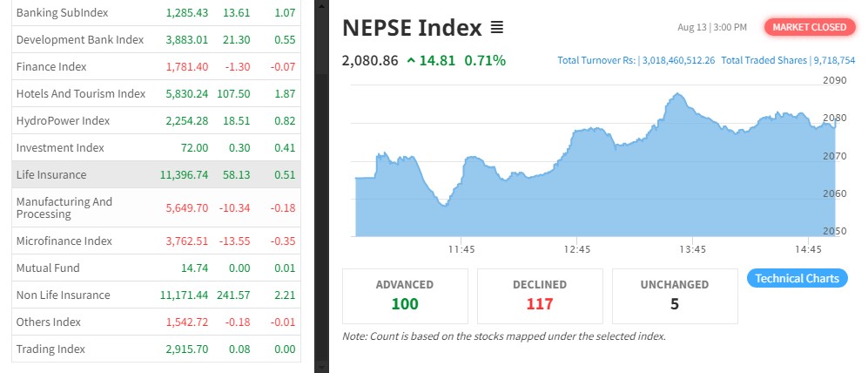Screen dimensions: 868x373
Task: Click the Advanced stocks count box
Action: (x=404, y=295)
